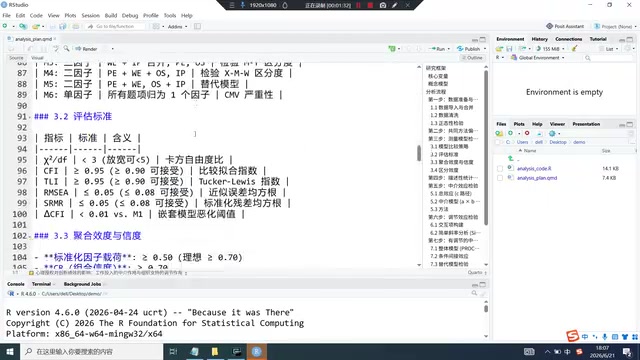Click the broom icon to clear environment
Image resolution: width=640 pixels, height=360 pixels.
574,49
